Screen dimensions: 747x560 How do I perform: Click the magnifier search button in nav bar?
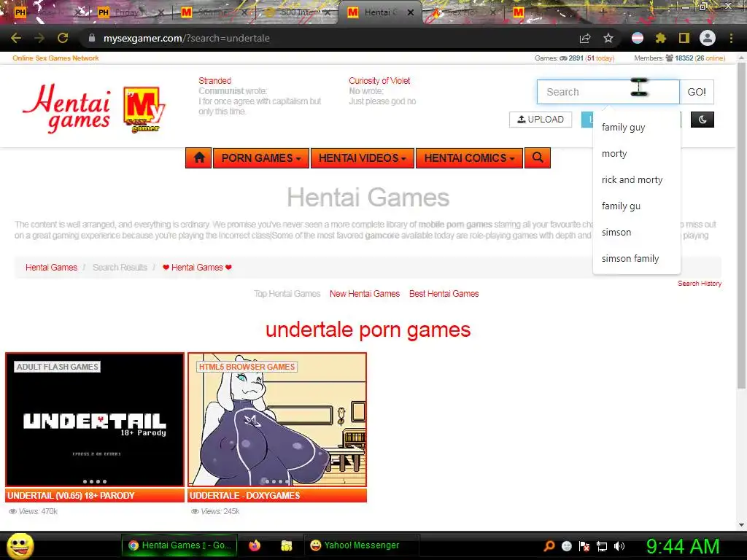coord(538,158)
